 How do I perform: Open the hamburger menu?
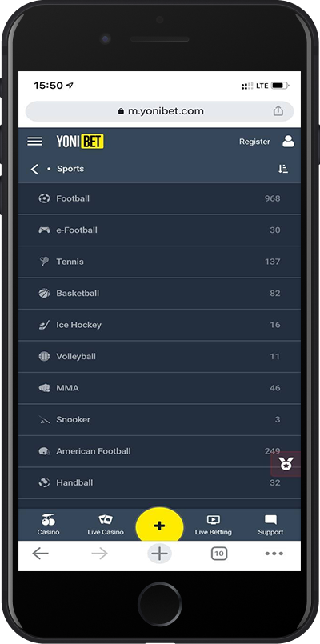coord(34,142)
